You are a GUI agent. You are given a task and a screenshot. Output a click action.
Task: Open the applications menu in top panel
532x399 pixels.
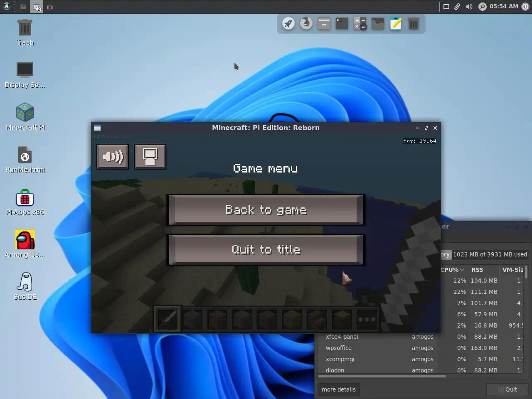pyautogui.click(x=6, y=7)
